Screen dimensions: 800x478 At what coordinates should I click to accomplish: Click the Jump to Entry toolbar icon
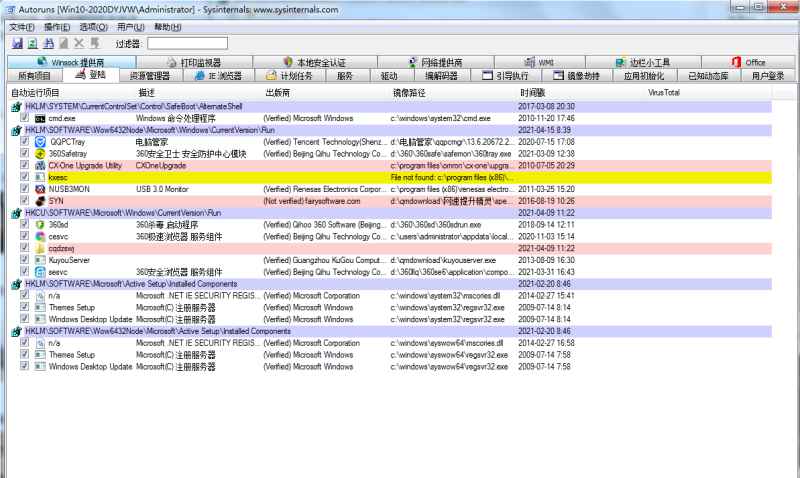pos(95,43)
